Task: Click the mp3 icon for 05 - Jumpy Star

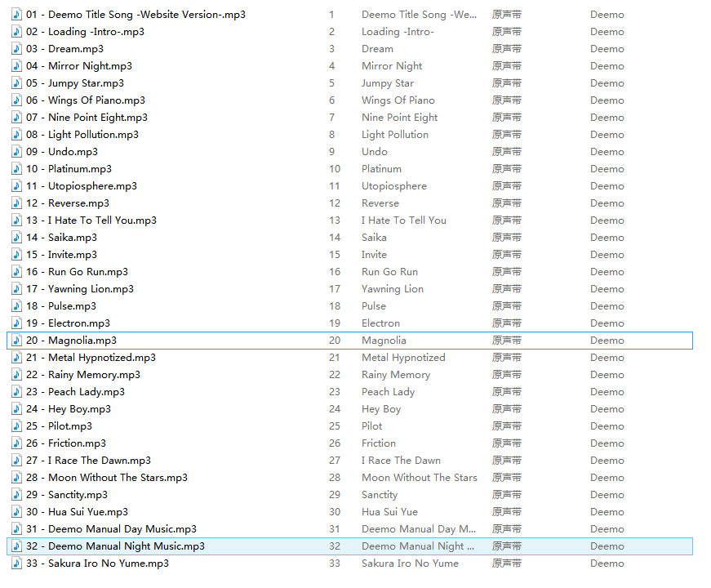Action: [x=16, y=83]
